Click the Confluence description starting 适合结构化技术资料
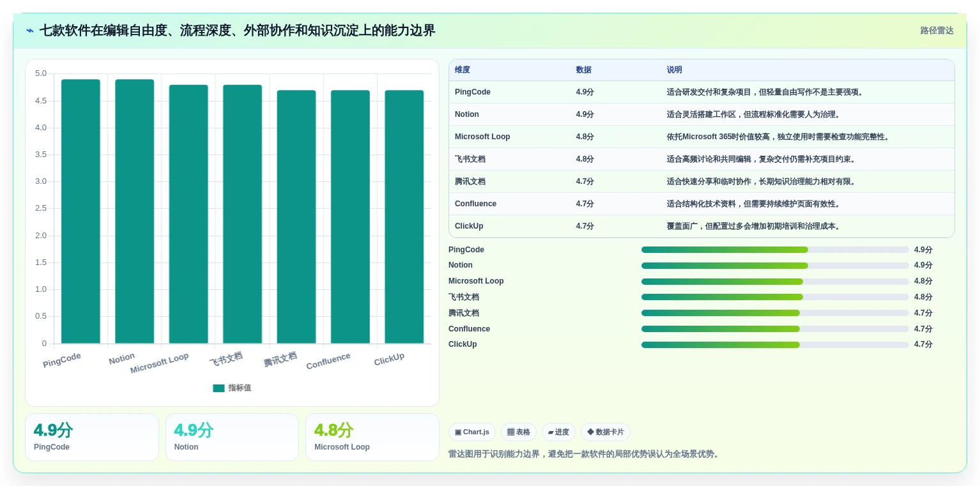This screenshot has height=486, width=980. pyautogui.click(x=754, y=204)
